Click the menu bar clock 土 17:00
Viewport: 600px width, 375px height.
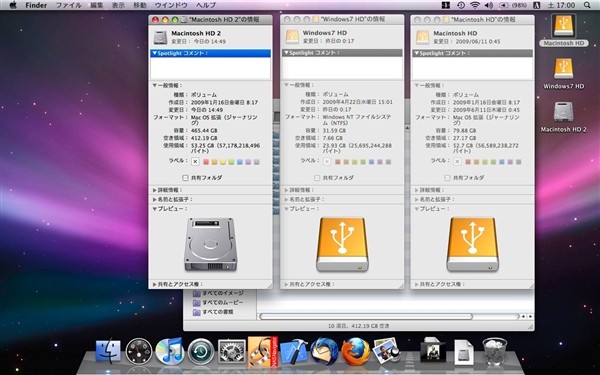[561, 5]
